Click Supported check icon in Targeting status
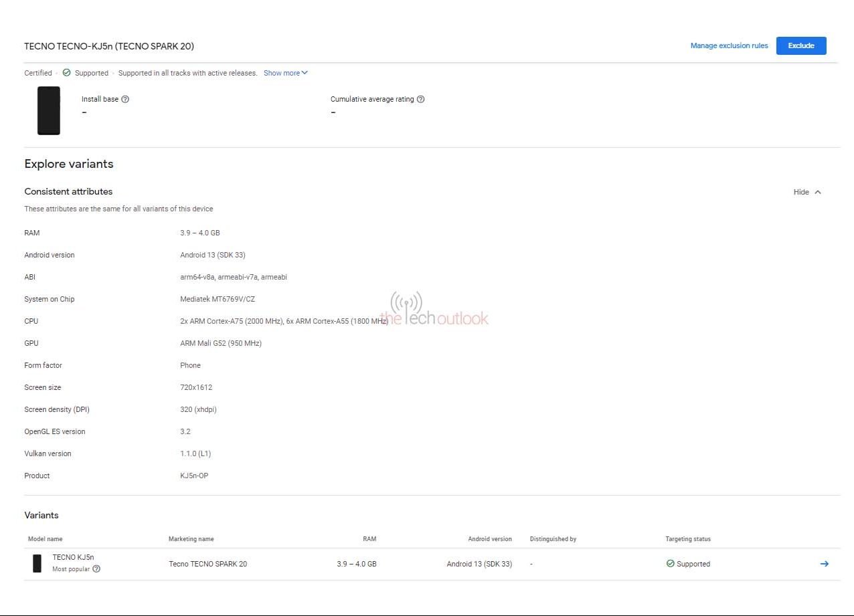Viewport: 854px width, 616px height. (x=671, y=564)
